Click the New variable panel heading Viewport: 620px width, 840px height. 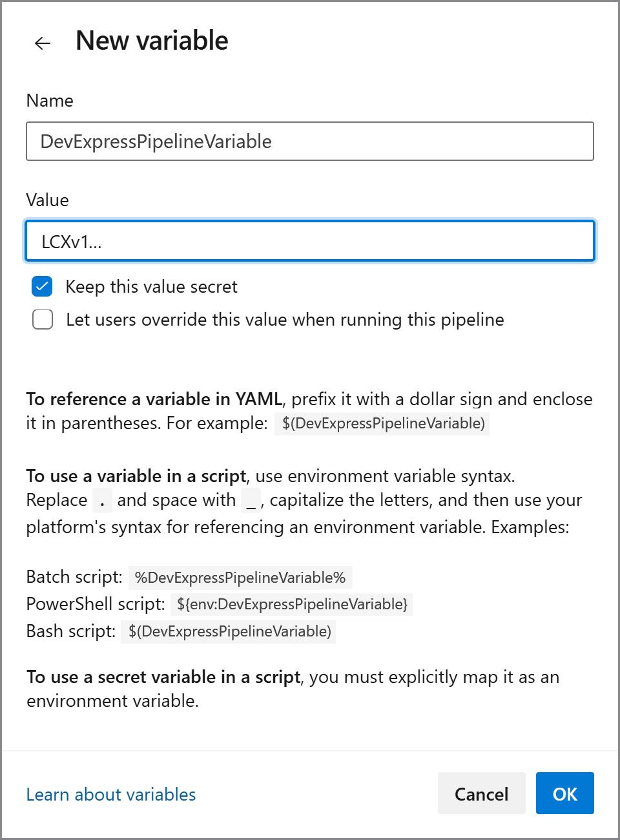click(x=152, y=41)
